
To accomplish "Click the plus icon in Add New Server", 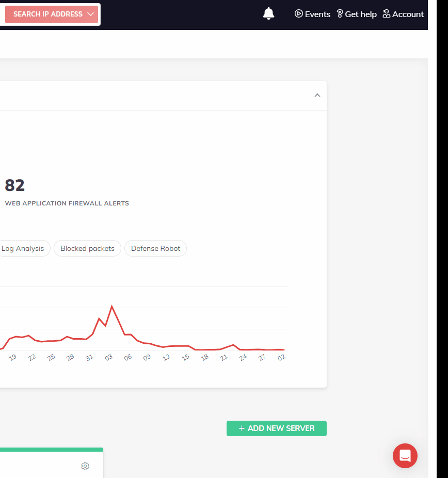I will click(x=242, y=428).
